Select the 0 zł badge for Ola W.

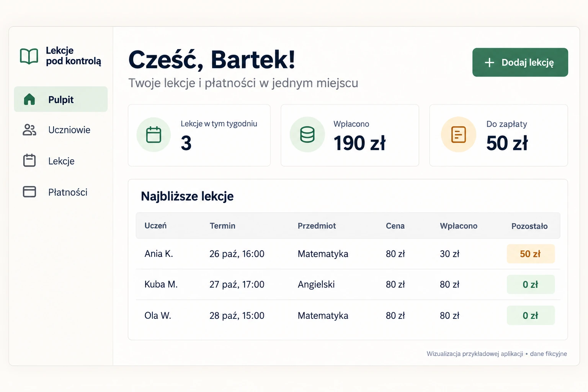pos(531,315)
